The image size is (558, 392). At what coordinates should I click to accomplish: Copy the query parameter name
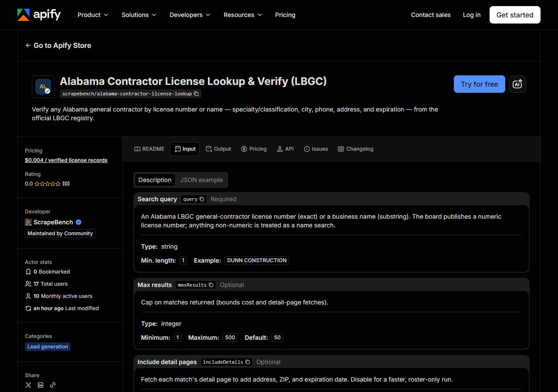pyautogui.click(x=202, y=199)
